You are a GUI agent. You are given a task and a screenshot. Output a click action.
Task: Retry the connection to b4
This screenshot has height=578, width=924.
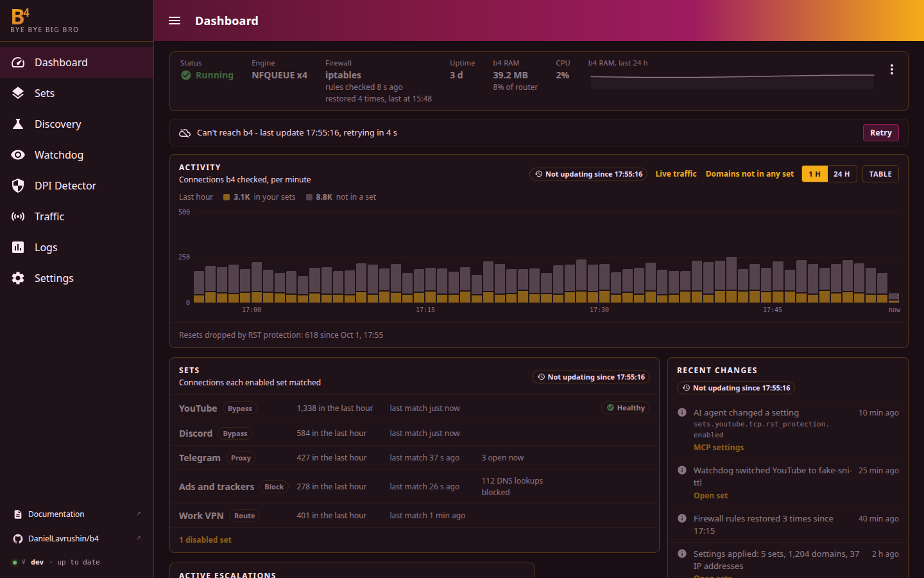(x=880, y=133)
